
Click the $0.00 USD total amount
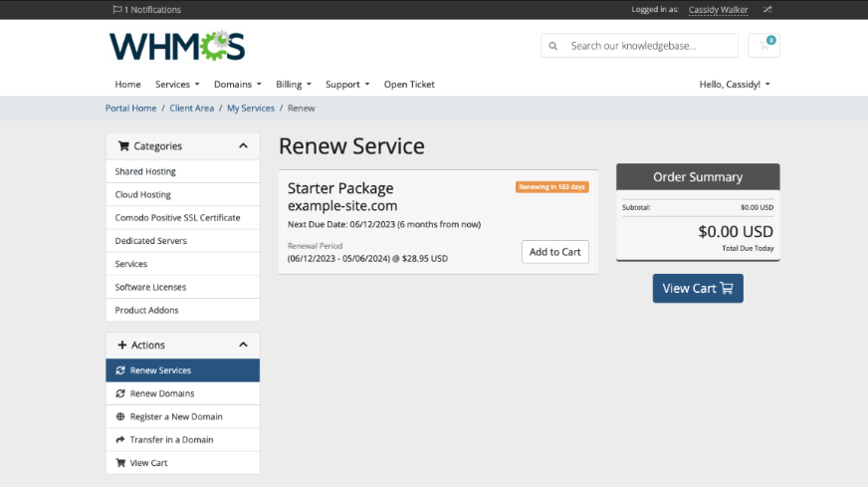click(x=736, y=231)
